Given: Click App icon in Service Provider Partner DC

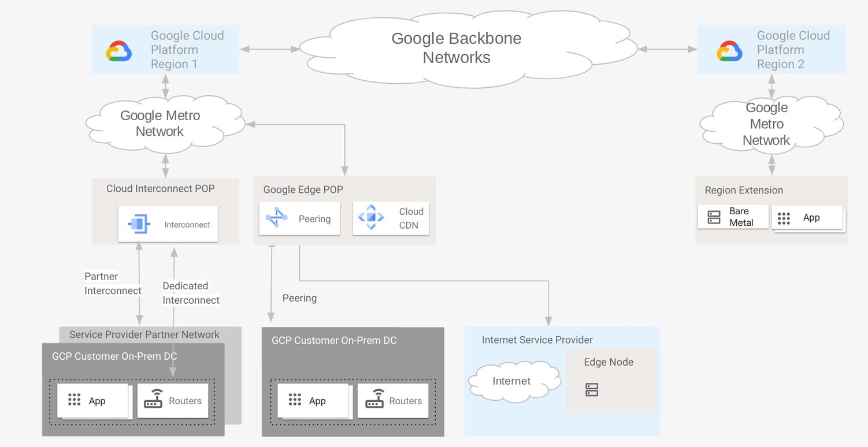Looking at the screenshot, I should tap(74, 400).
